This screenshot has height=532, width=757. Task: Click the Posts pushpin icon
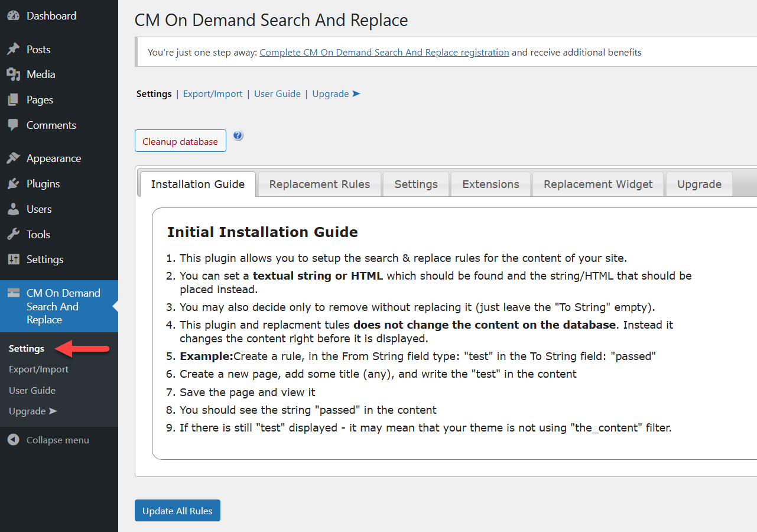click(x=13, y=50)
